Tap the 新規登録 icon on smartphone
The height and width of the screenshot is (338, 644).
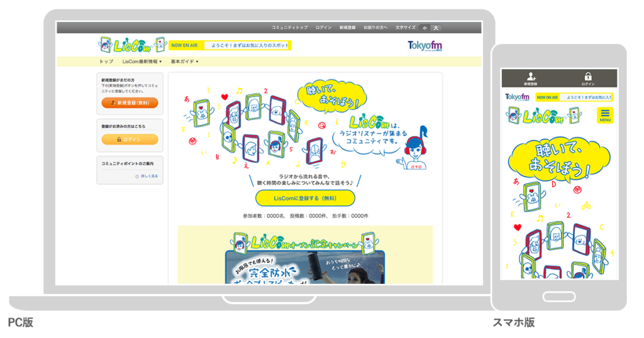coord(530,79)
